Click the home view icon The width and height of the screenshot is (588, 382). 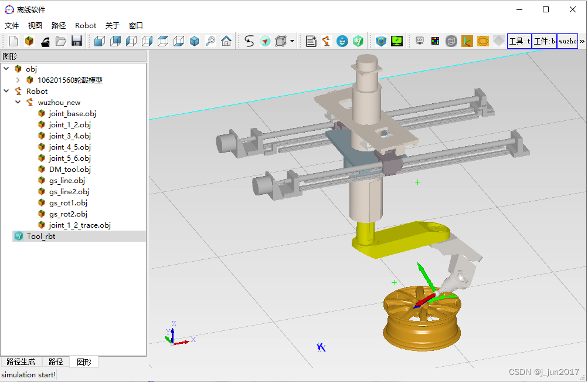(226, 41)
